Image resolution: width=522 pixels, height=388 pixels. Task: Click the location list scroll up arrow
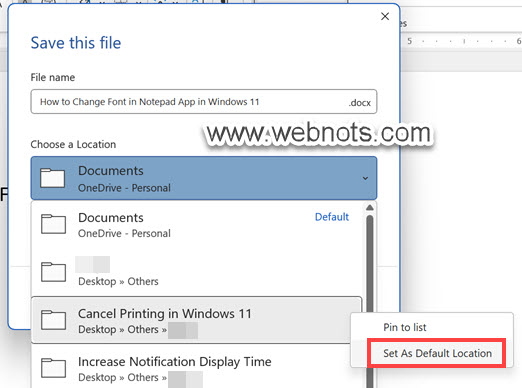pos(370,208)
